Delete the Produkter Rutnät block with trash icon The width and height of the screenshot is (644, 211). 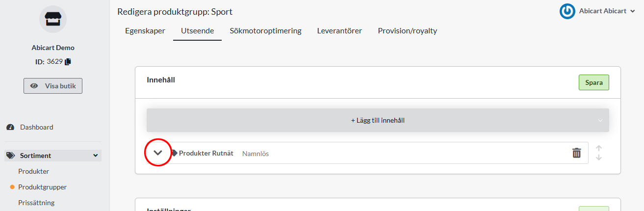(x=576, y=153)
